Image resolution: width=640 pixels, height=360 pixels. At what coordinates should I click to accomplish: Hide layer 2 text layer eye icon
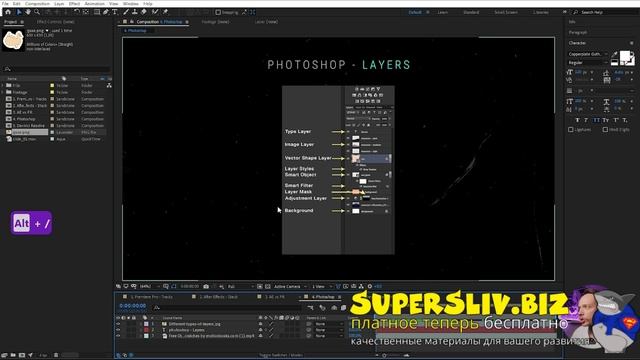point(118,330)
